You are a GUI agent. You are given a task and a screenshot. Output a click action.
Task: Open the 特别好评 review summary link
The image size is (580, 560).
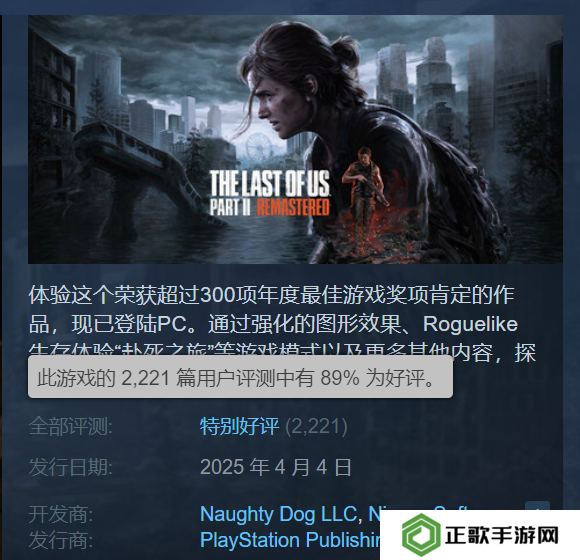point(239,426)
